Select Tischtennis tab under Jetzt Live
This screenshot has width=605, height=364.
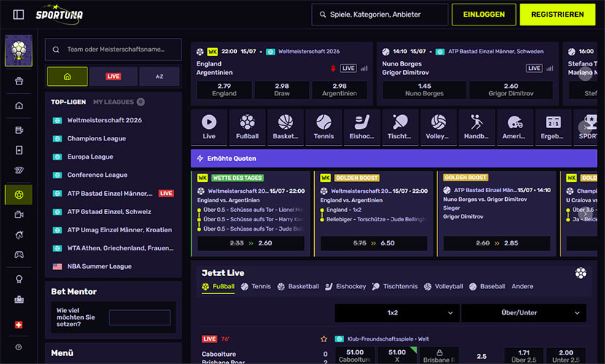[x=395, y=287]
